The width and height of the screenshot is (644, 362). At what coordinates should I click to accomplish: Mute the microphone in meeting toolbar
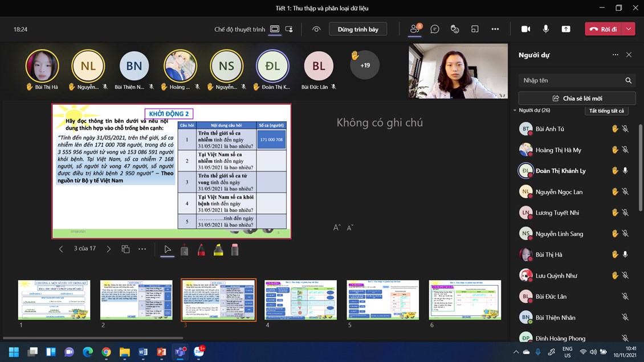546,29
